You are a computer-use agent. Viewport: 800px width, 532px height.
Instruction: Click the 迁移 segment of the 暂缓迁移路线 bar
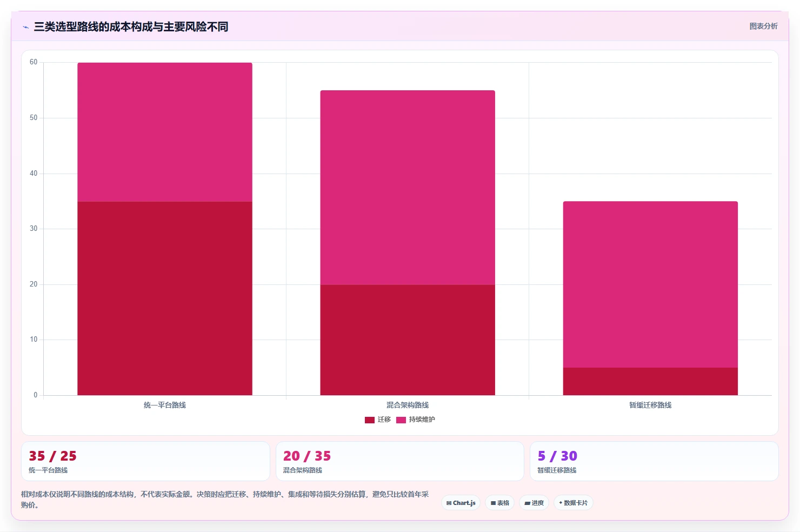click(650, 382)
